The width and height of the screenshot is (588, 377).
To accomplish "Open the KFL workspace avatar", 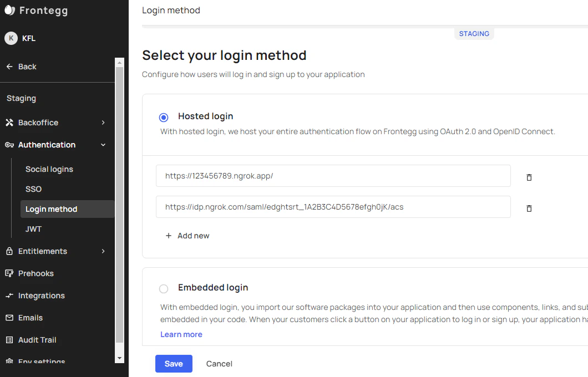I will click(11, 38).
